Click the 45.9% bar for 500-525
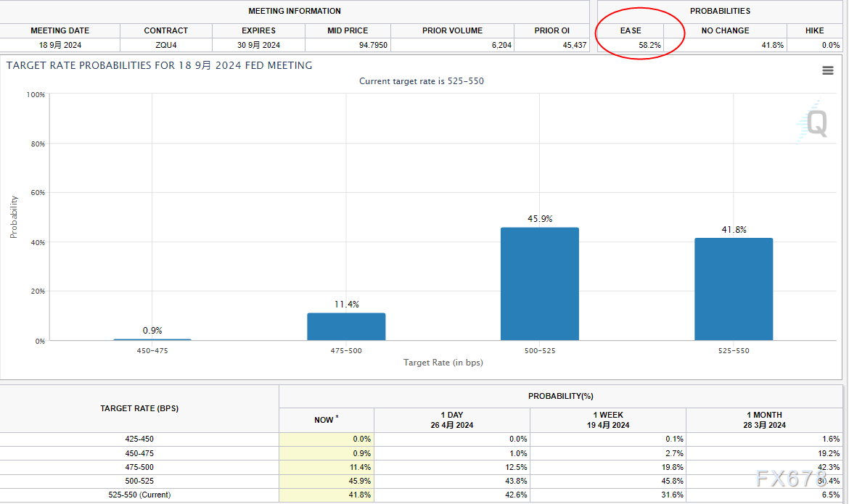 click(540, 284)
